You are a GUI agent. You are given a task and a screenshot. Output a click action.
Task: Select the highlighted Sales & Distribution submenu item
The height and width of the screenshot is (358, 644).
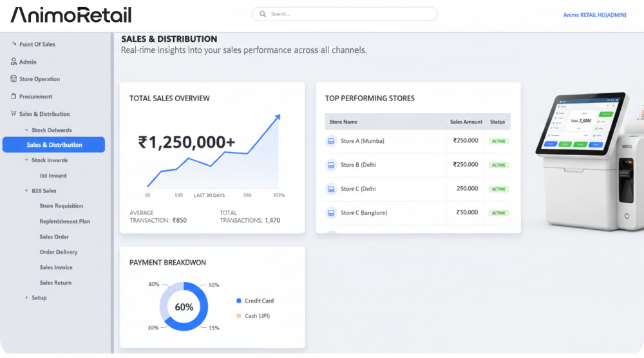[54, 145]
